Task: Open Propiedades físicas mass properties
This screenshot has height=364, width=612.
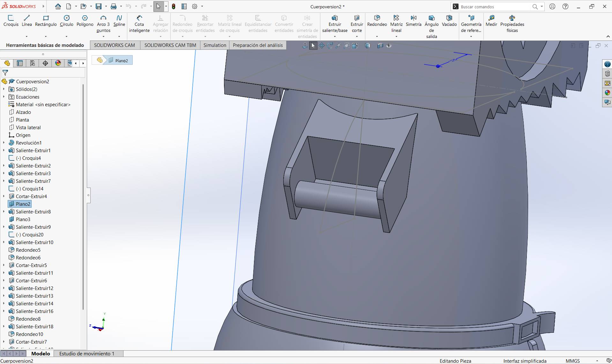Action: pyautogui.click(x=512, y=24)
